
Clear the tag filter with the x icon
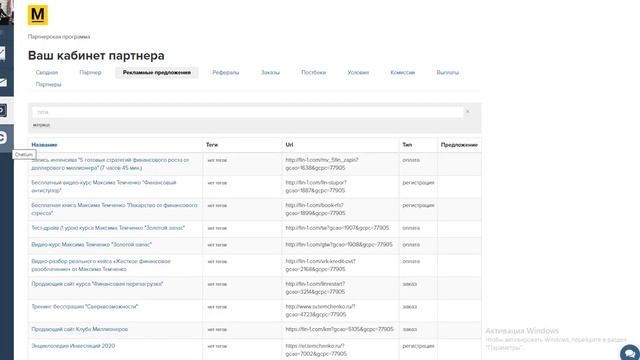(x=468, y=112)
